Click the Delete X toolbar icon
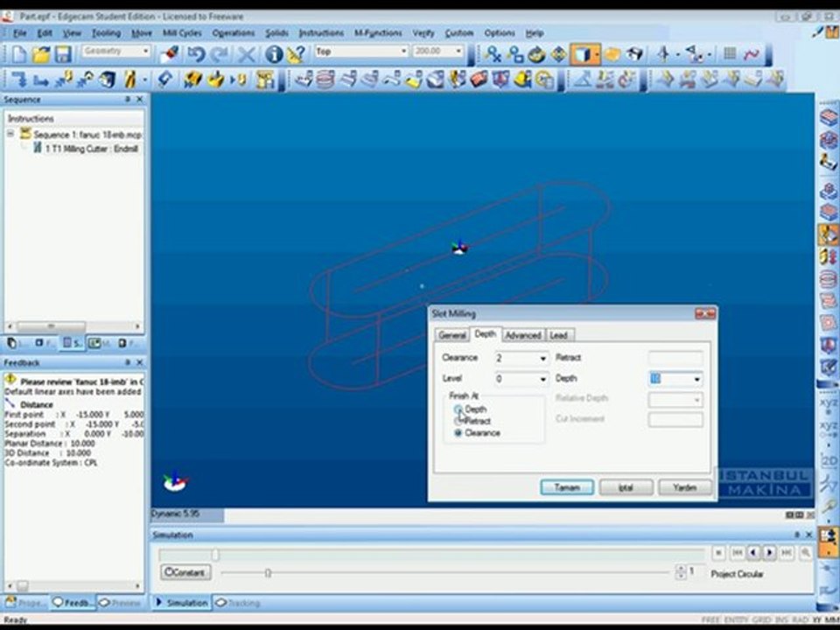Screen dimensions: 840x630 (246, 53)
